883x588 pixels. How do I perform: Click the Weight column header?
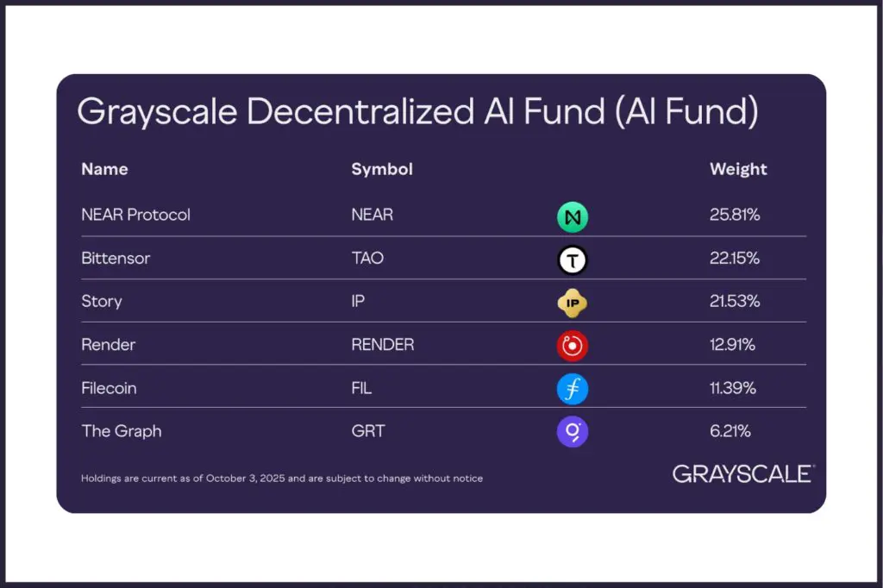click(738, 169)
